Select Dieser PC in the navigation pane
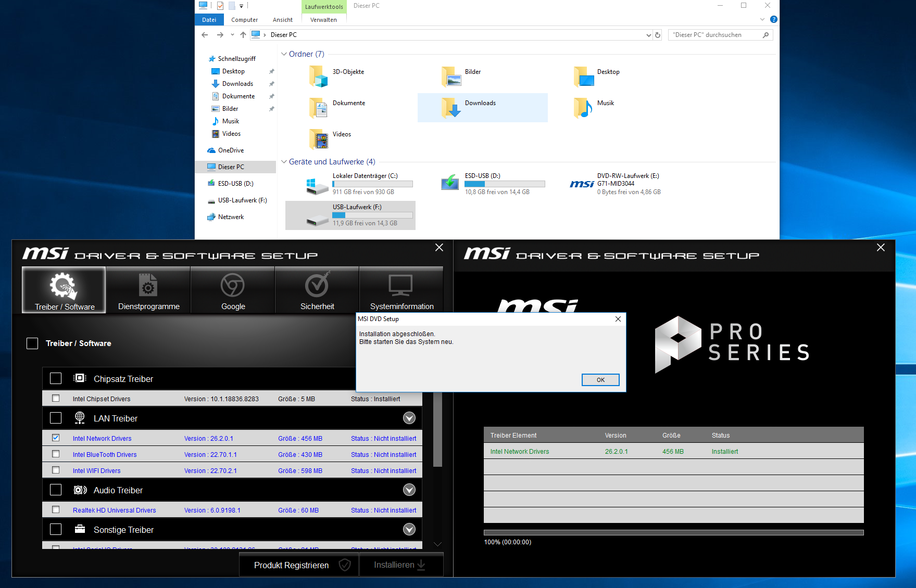916x588 pixels. [x=235, y=167]
